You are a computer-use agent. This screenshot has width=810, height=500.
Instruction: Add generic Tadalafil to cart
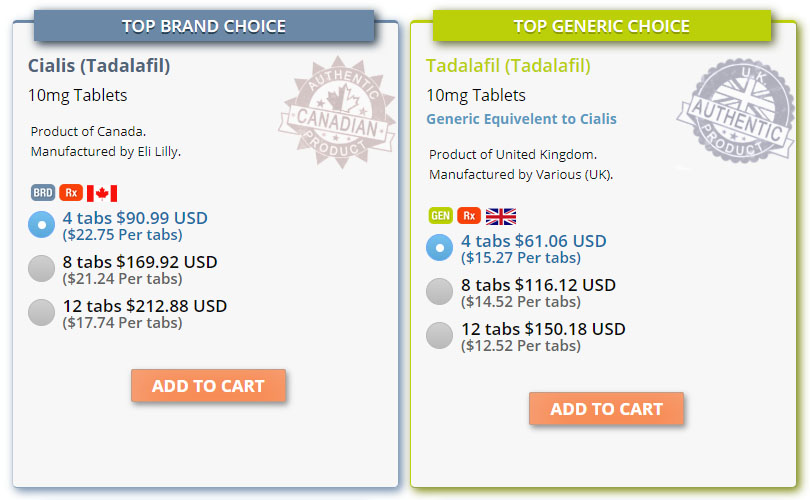pyautogui.click(x=606, y=409)
